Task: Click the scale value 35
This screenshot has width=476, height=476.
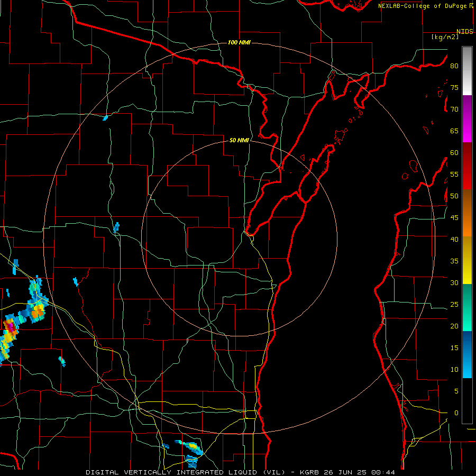Action: [454, 261]
